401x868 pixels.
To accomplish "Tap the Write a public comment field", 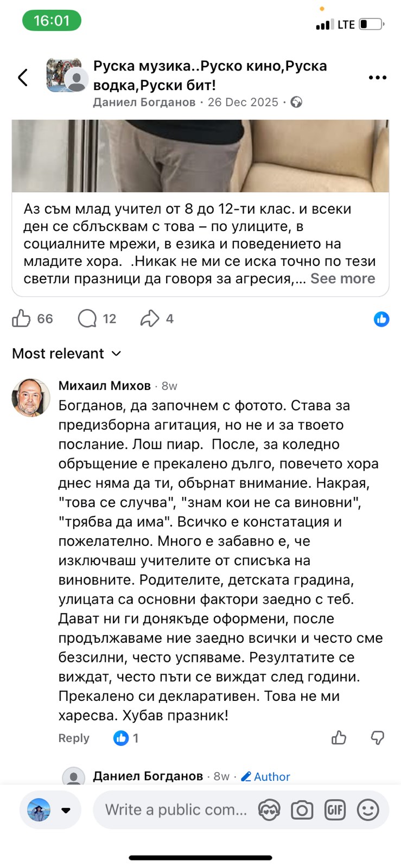I will click(x=175, y=810).
